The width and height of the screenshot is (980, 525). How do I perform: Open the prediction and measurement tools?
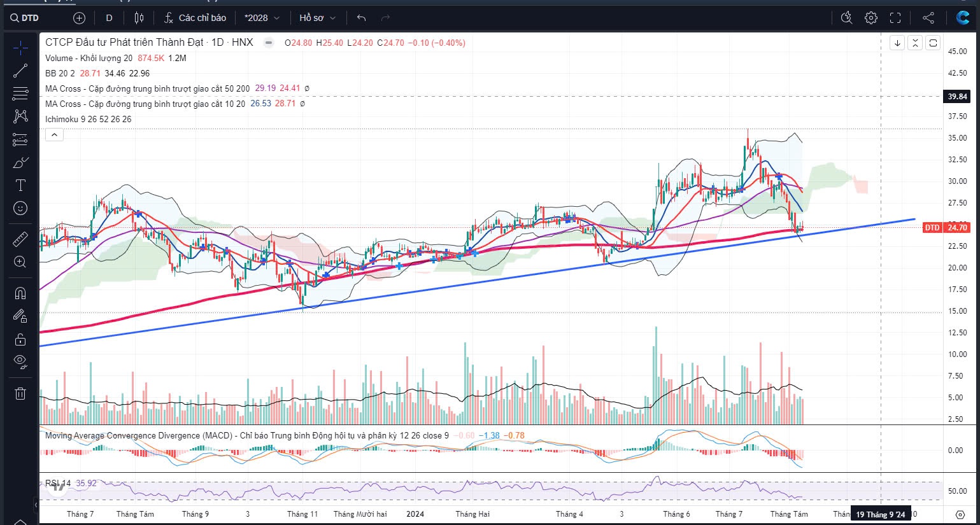tap(20, 139)
